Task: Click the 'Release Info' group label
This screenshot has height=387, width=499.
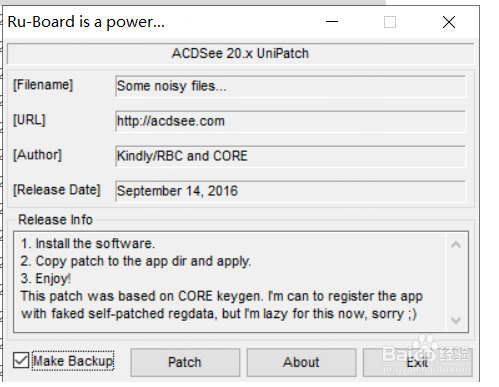Action: pos(55,220)
